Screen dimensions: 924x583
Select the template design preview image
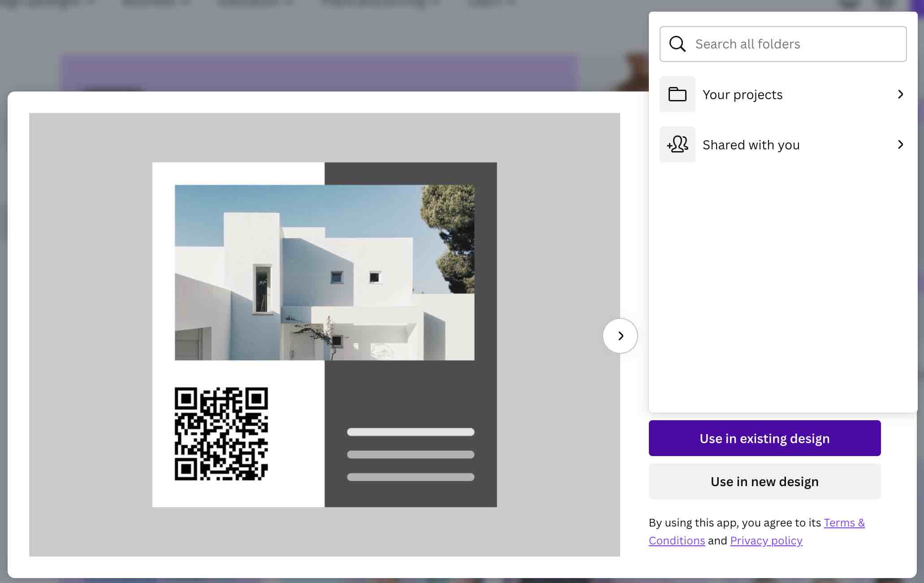[324, 335]
